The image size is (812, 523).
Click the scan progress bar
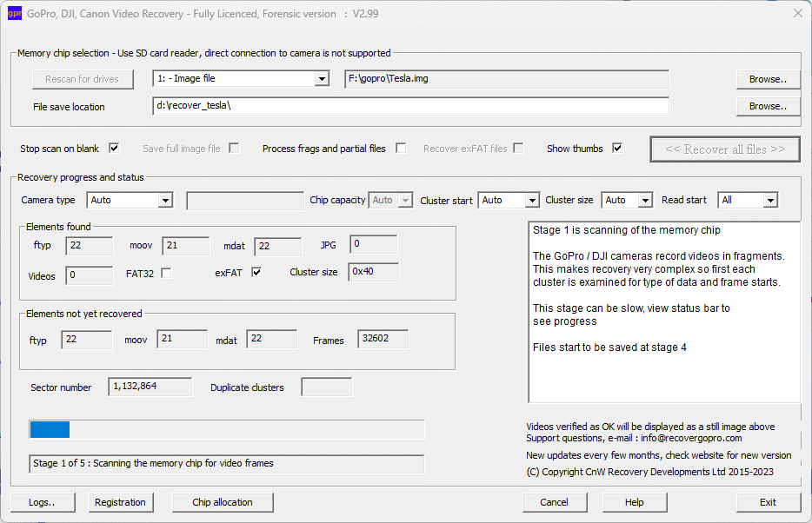pos(226,430)
